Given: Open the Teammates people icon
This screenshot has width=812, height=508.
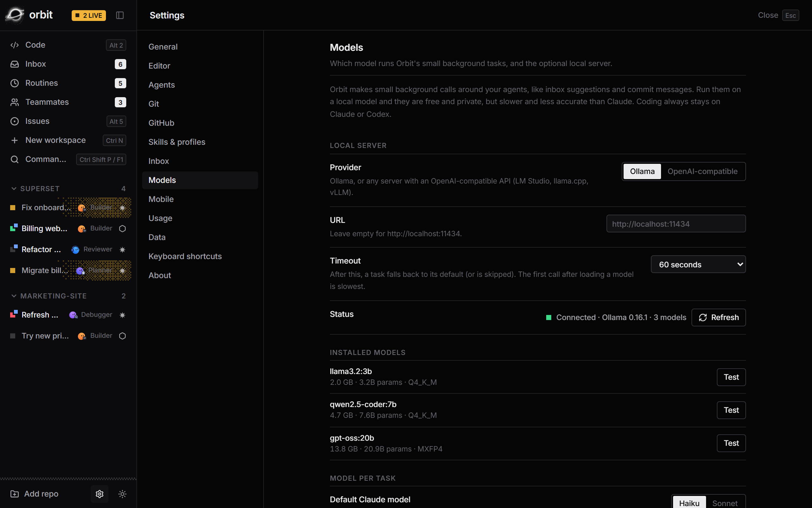Looking at the screenshot, I should (14, 102).
